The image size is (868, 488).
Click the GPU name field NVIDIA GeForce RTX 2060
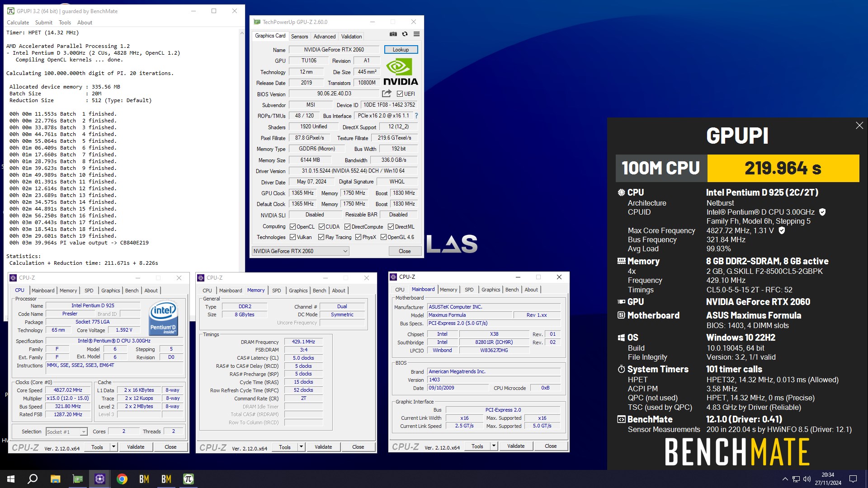334,50
